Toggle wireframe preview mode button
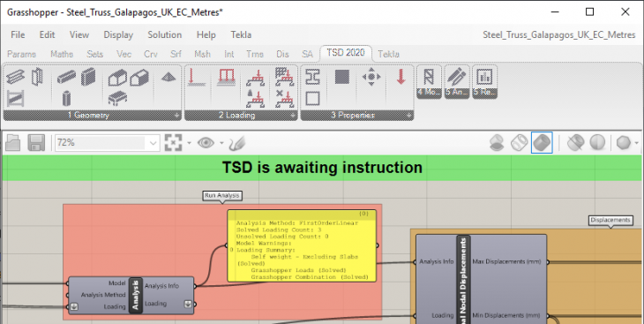This screenshot has height=324, width=644. coord(519,143)
